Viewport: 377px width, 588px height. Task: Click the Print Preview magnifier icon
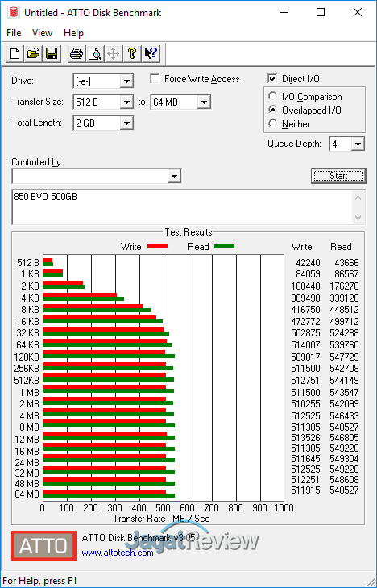[x=95, y=53]
